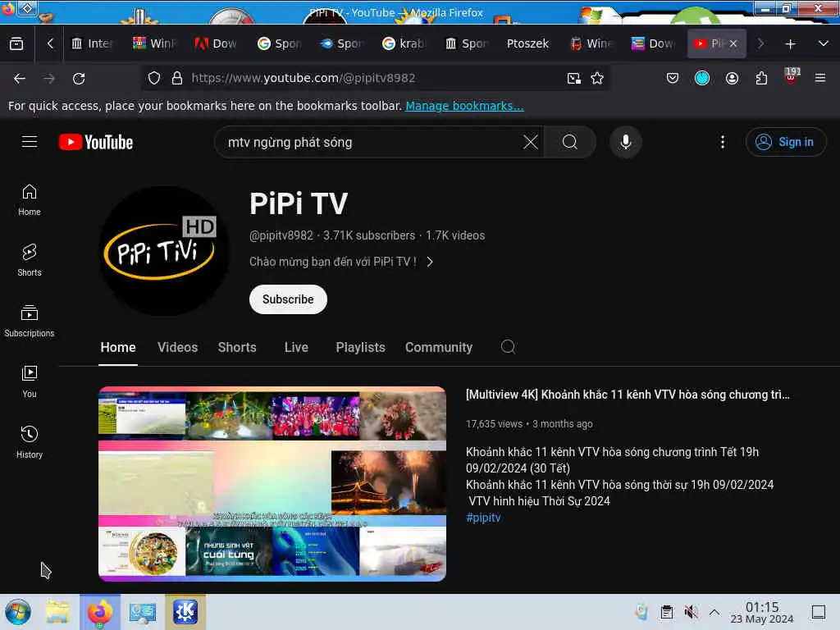Open a new tab with the plus button

tap(790, 44)
